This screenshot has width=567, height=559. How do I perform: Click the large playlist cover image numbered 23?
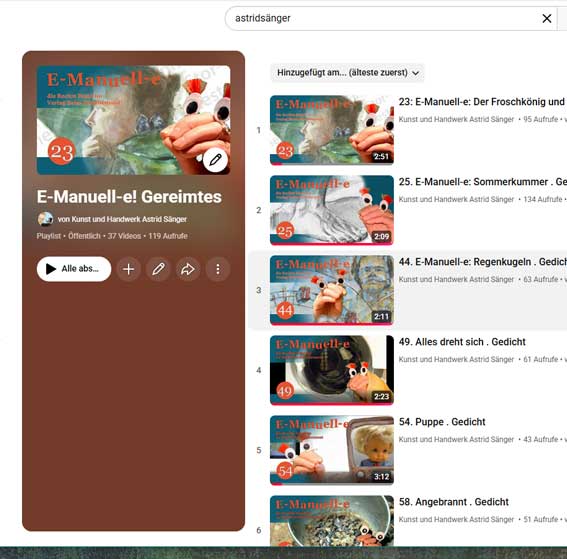click(133, 120)
